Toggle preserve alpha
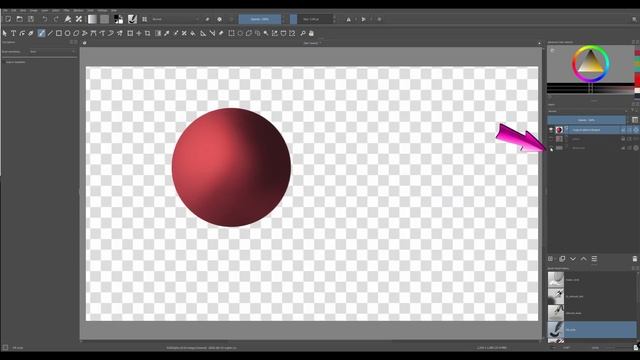 pyautogui.click(x=220, y=19)
